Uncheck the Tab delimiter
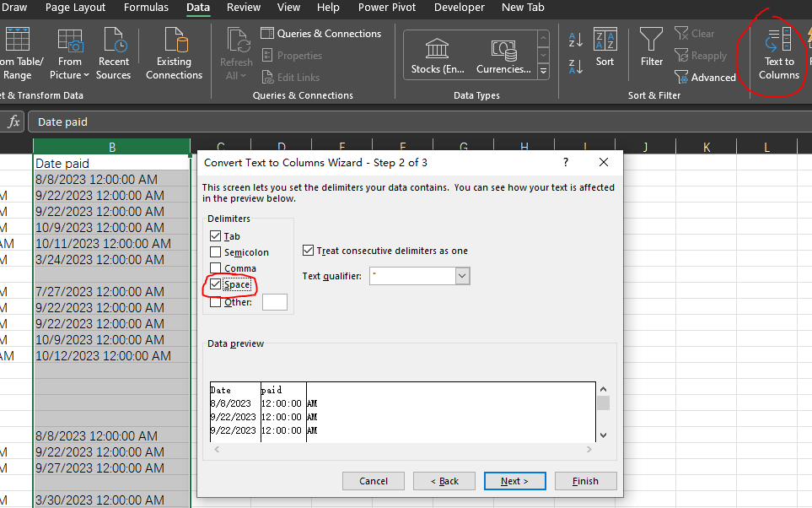812x508 pixels. pos(215,236)
